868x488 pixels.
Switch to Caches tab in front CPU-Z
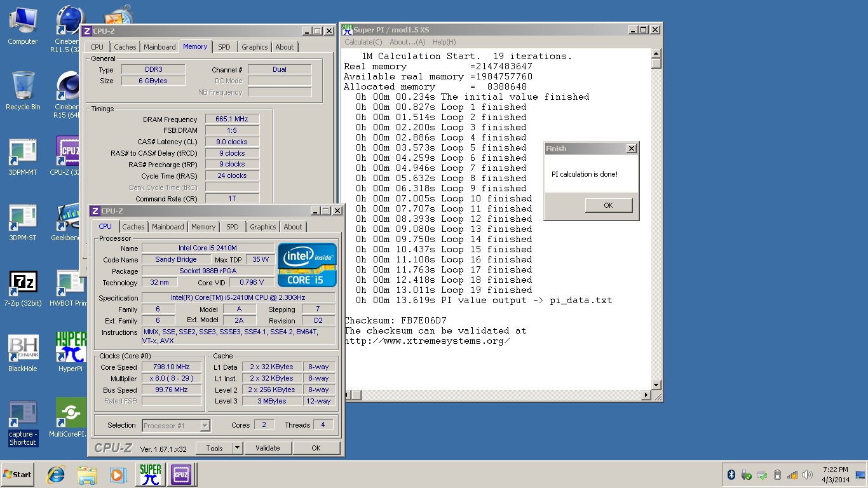point(133,227)
